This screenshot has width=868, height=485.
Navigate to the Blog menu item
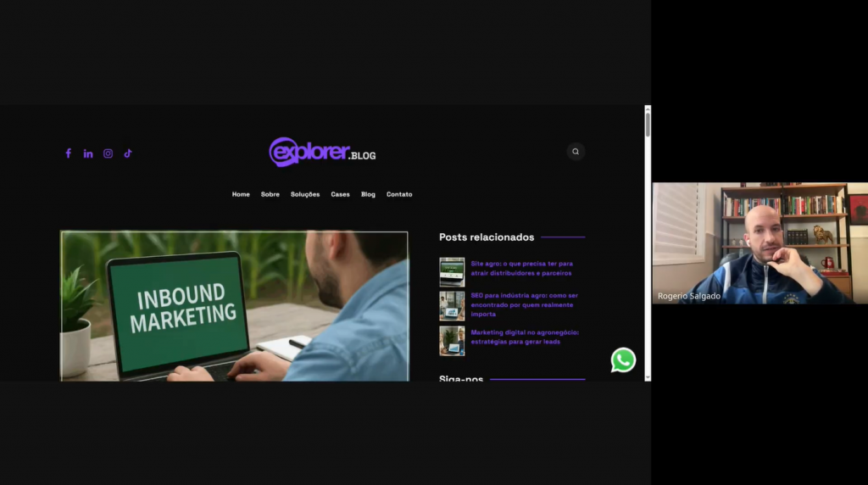[x=368, y=194]
